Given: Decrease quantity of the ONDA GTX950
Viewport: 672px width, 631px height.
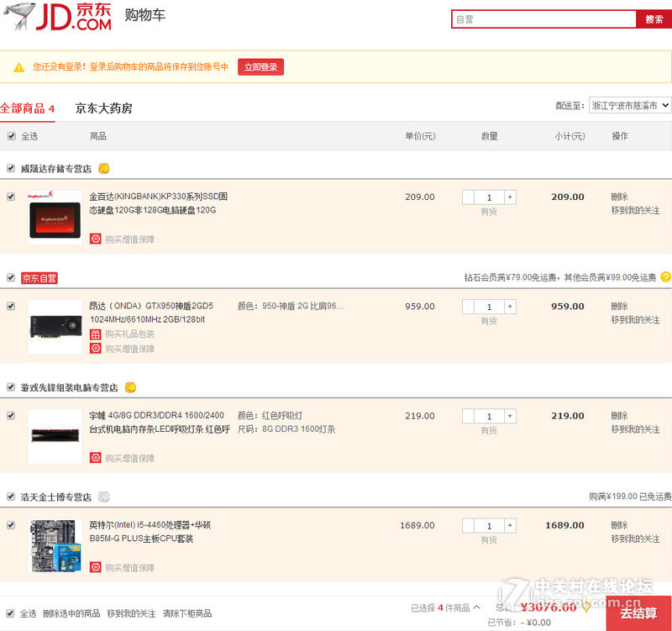Looking at the screenshot, I should point(468,307).
